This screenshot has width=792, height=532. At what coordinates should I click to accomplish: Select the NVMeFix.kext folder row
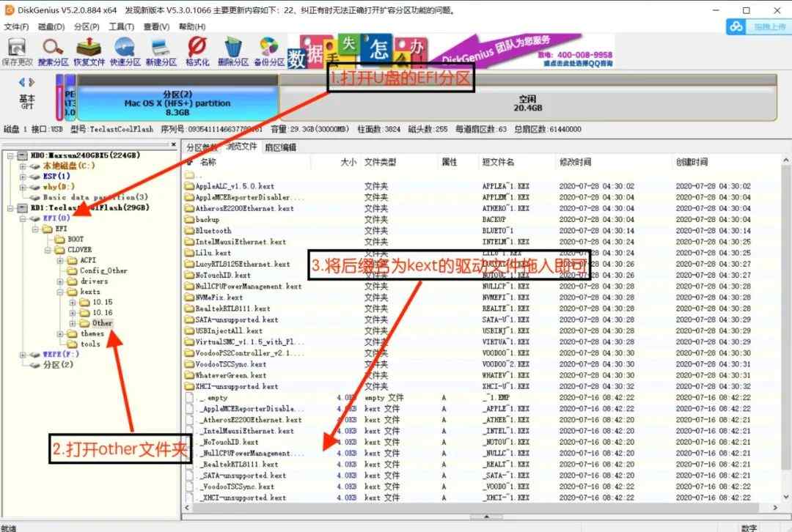[x=482, y=298]
